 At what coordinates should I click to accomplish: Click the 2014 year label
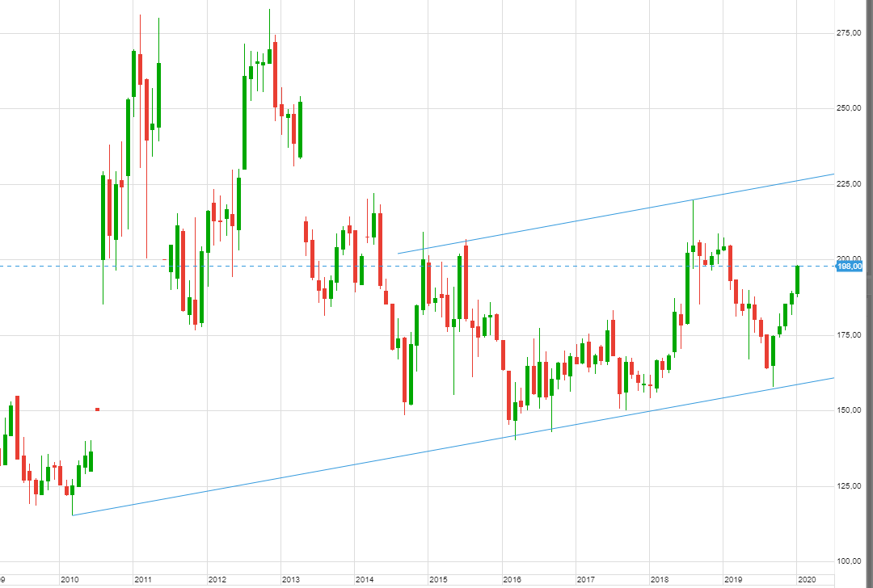click(365, 580)
